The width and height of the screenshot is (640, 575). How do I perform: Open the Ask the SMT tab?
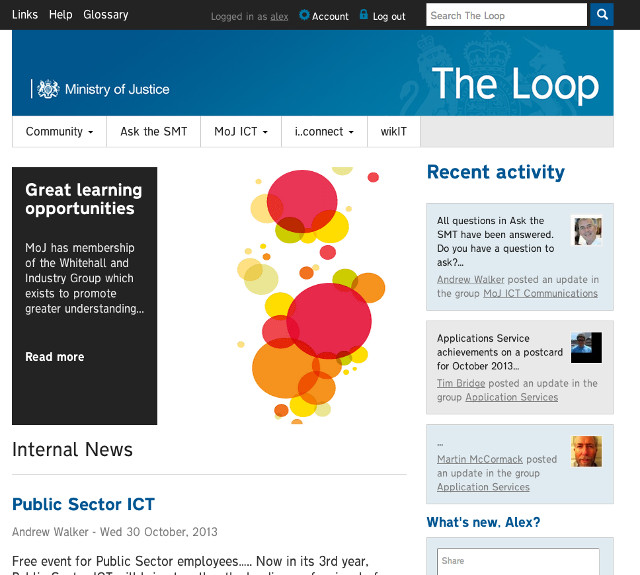point(153,131)
